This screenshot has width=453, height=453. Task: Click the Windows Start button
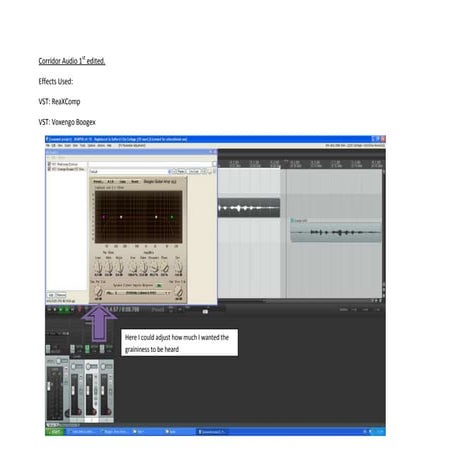pyautogui.click(x=55, y=432)
